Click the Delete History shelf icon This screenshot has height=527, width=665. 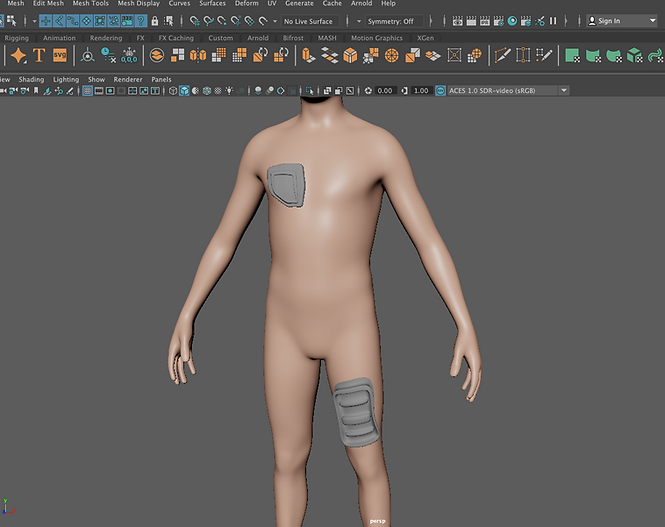tap(109, 56)
